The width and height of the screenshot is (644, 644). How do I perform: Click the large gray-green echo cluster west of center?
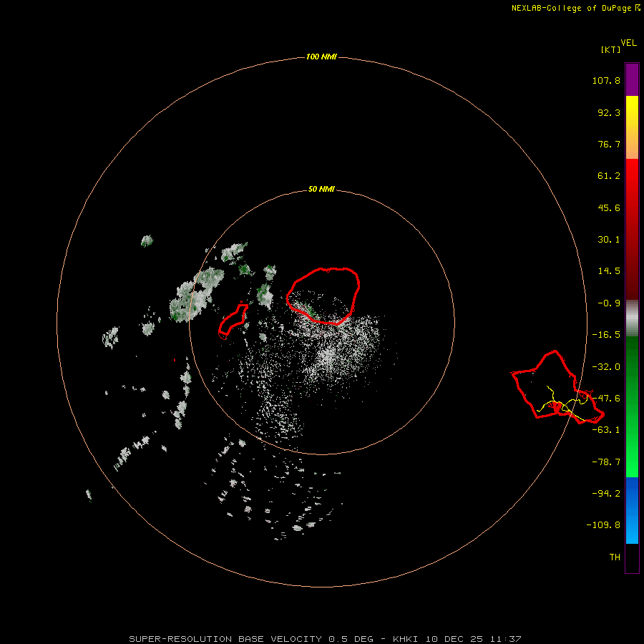[196, 295]
